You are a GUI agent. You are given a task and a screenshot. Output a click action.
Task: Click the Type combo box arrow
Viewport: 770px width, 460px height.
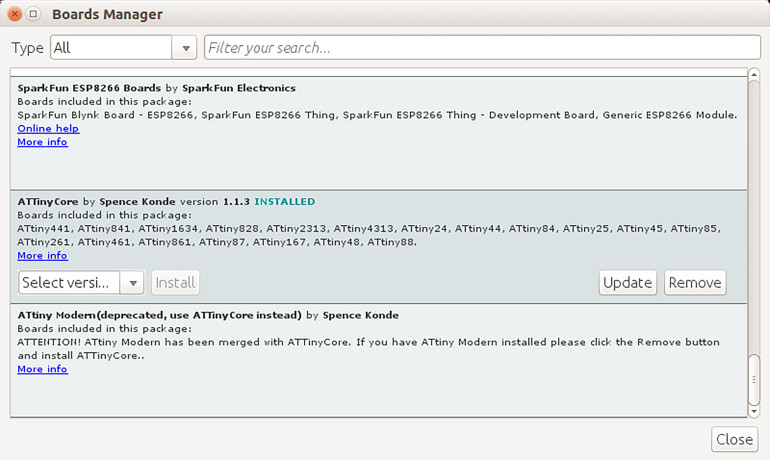[x=185, y=48]
